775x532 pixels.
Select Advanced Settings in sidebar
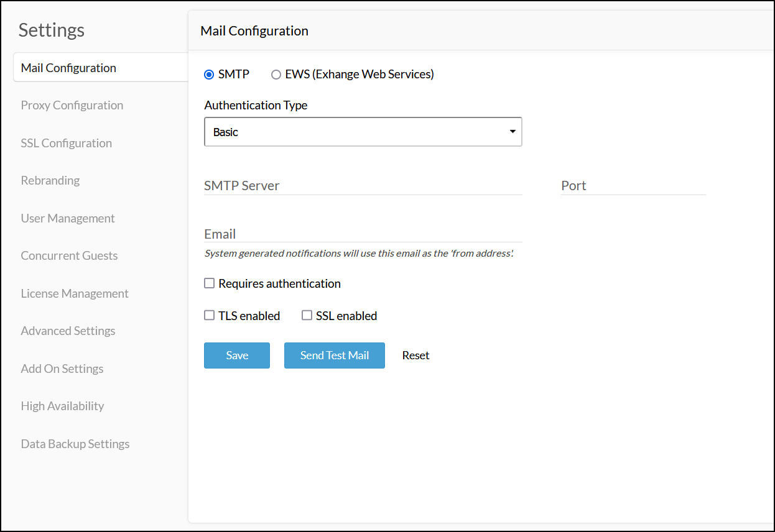(x=68, y=331)
